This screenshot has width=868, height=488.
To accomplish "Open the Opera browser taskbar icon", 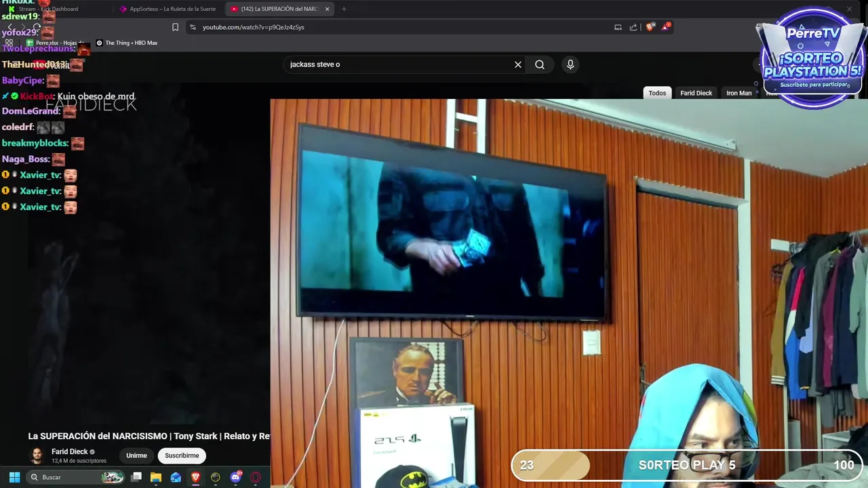I will point(256,477).
